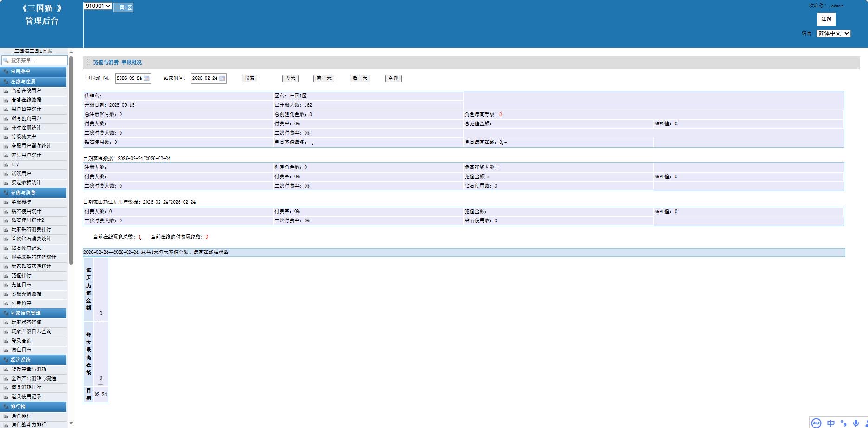Click the chart icon next to LTV
This screenshot has height=428, width=868.
(x=6, y=165)
